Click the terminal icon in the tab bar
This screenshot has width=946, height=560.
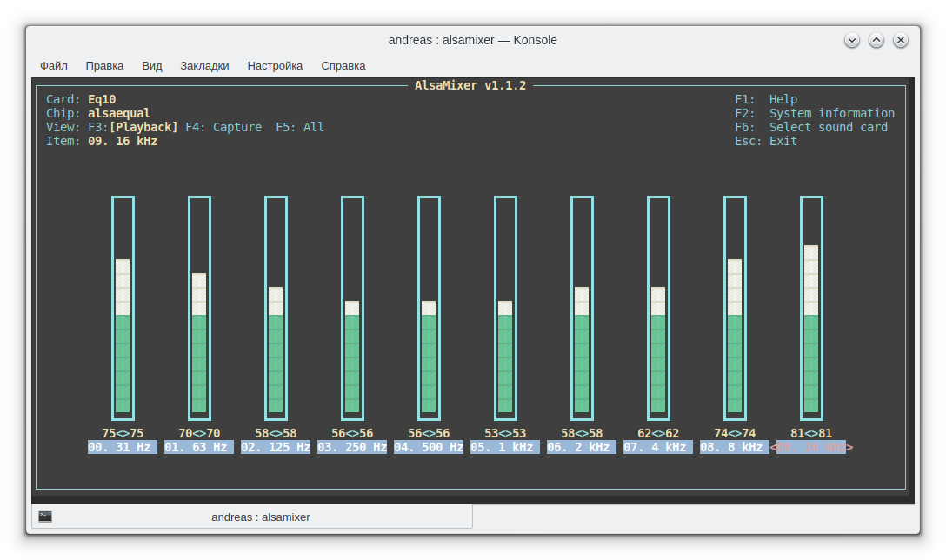[x=45, y=517]
